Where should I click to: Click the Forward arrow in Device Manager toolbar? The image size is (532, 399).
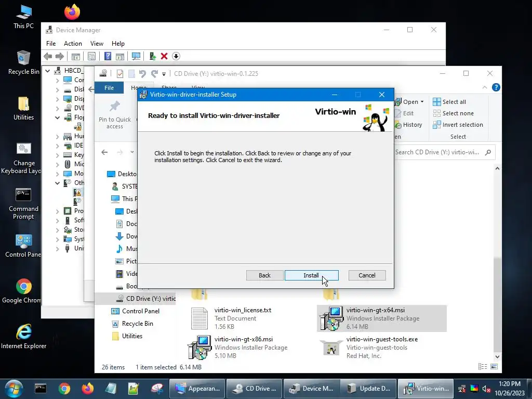click(x=60, y=56)
